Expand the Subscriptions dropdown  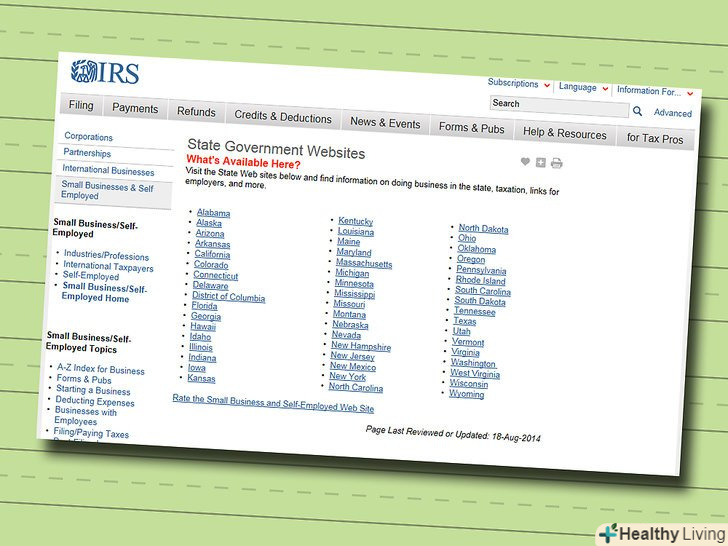click(519, 84)
